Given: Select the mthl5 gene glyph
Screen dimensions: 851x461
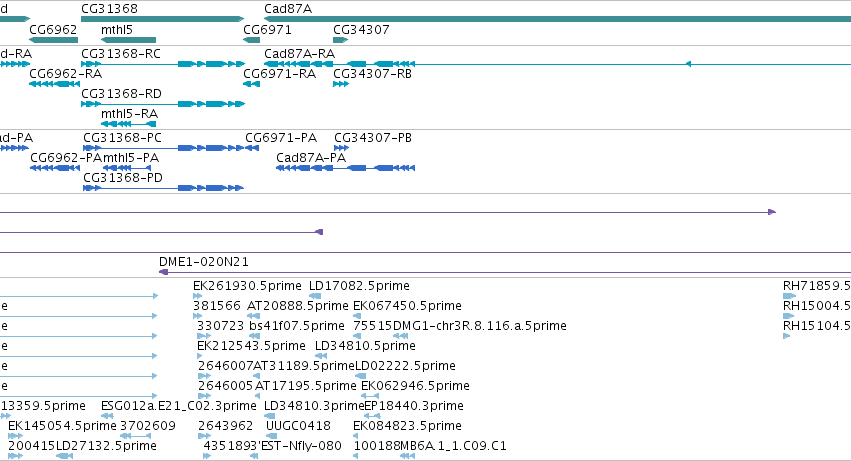Looking at the screenshot, I should pos(129,40).
